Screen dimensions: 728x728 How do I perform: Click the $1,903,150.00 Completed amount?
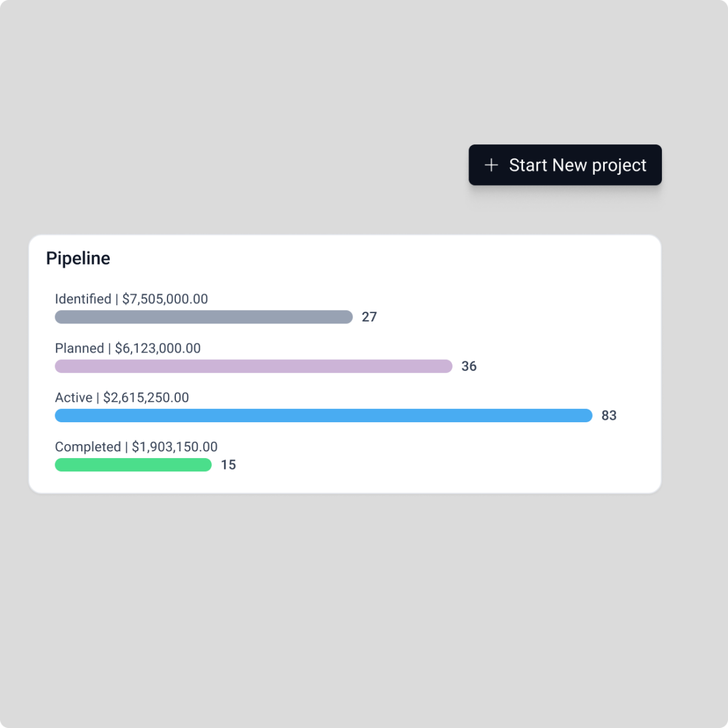[x=175, y=447]
